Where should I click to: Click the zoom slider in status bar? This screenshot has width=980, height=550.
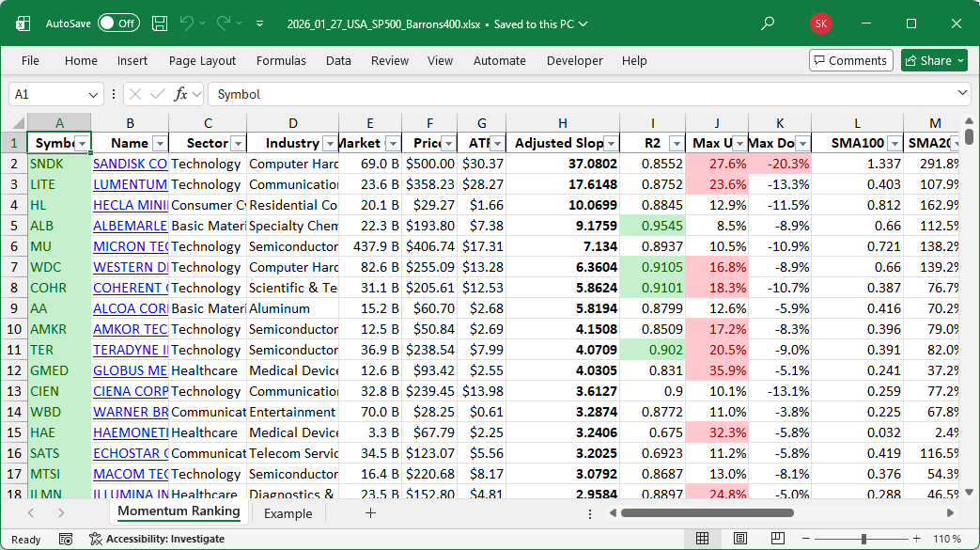[862, 539]
